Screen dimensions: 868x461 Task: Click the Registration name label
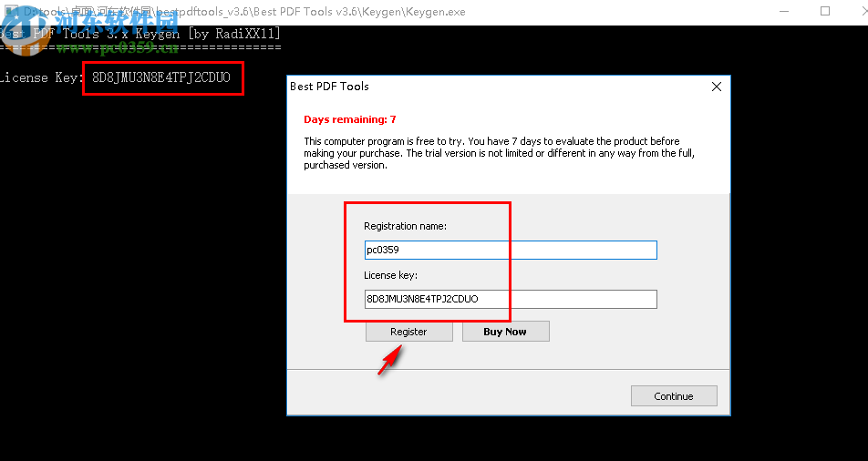click(x=405, y=226)
